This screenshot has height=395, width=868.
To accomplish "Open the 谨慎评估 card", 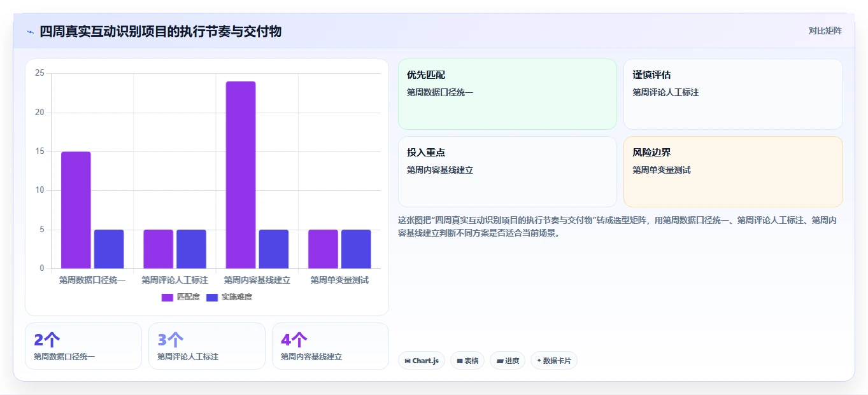I will coord(733,94).
